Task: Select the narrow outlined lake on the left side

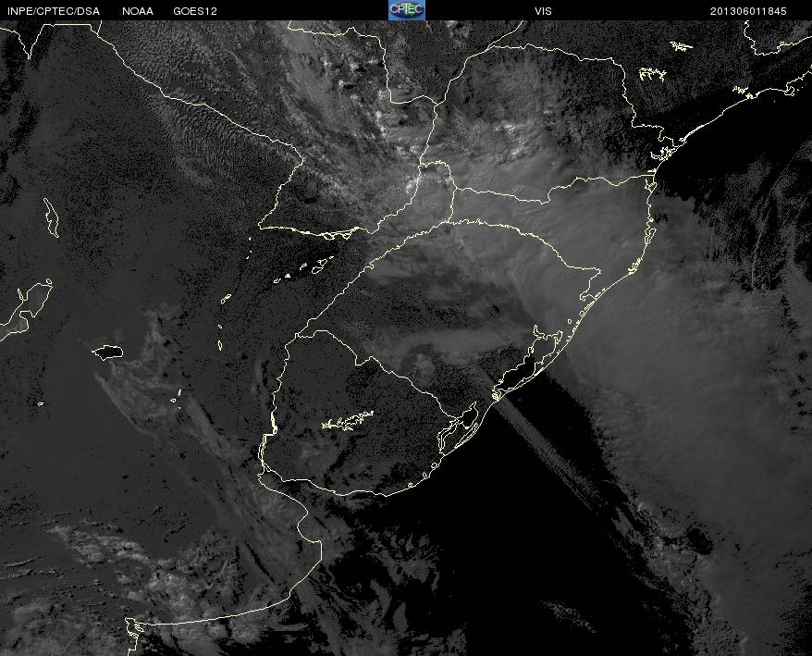Action: coord(51,217)
